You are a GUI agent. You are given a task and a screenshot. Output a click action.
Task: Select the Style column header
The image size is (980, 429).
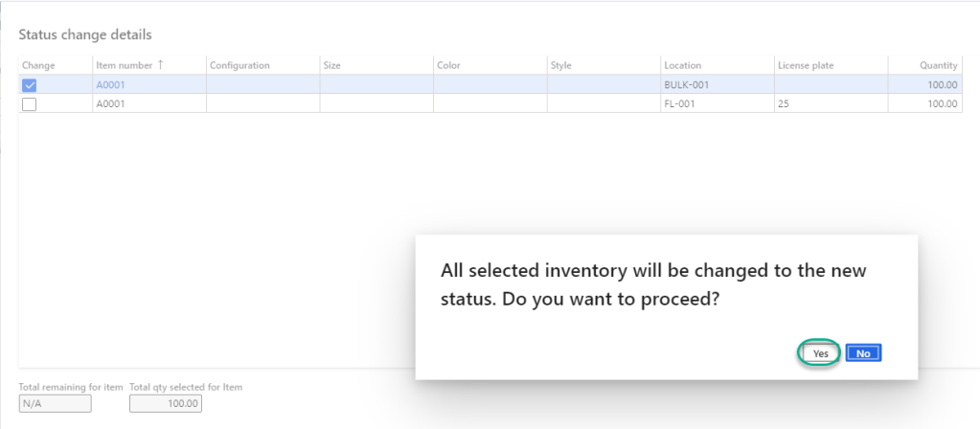560,65
